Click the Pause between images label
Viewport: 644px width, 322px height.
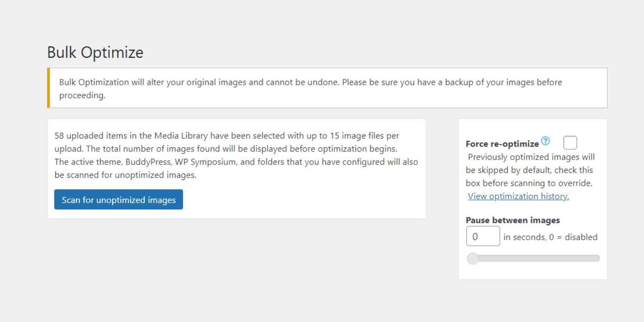coord(513,220)
